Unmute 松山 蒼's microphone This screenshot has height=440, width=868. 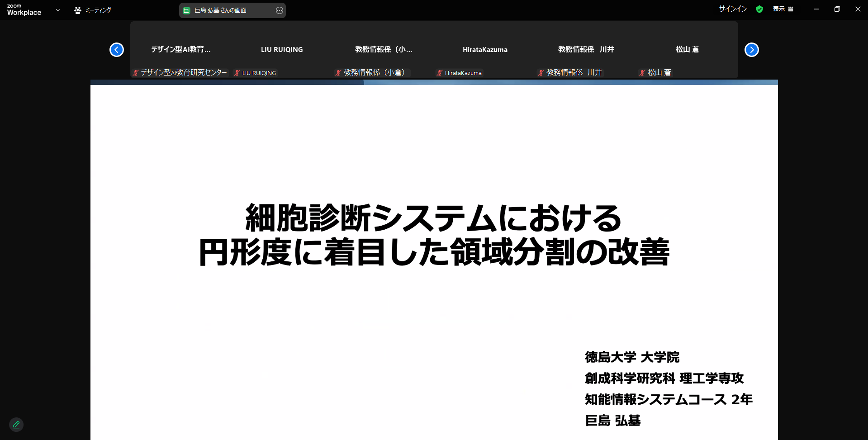click(x=641, y=72)
